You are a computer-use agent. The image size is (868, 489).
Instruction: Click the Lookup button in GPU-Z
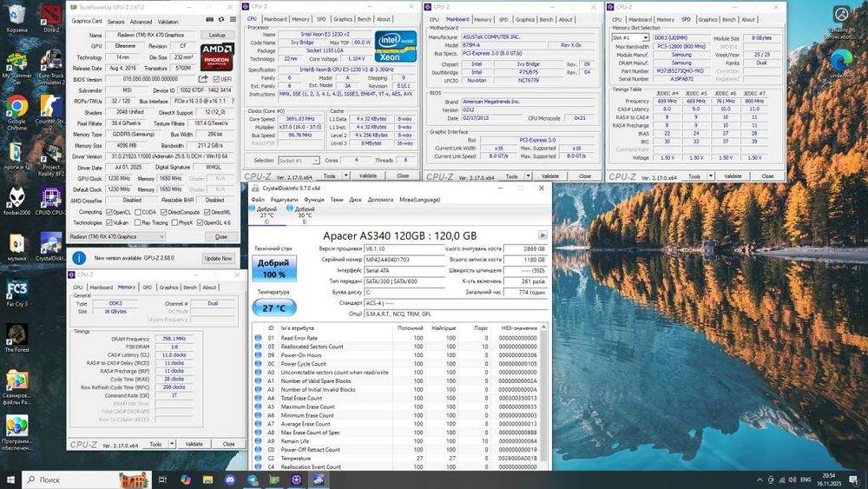pos(216,35)
